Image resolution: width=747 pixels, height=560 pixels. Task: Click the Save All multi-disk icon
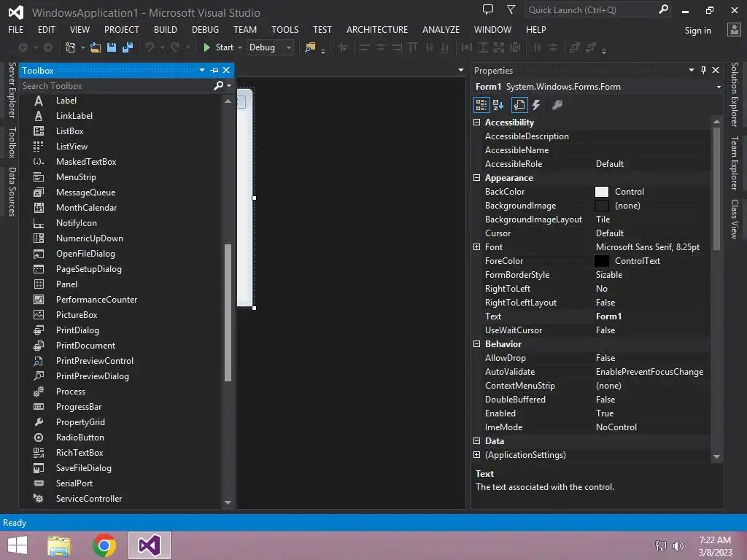128,47
